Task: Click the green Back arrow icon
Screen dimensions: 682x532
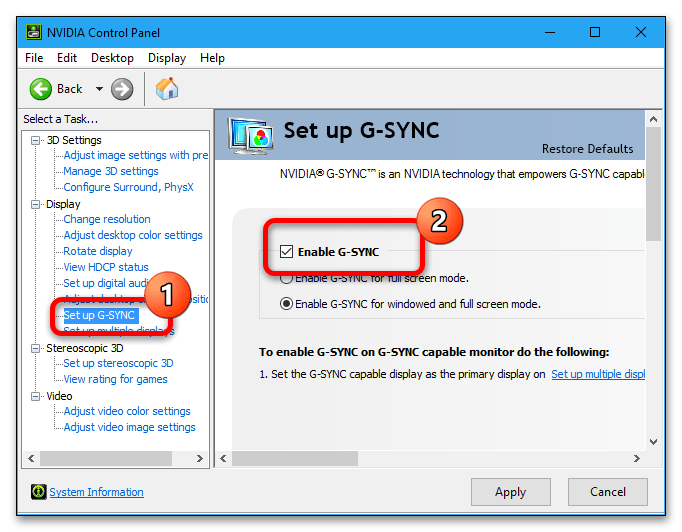Action: [41, 89]
